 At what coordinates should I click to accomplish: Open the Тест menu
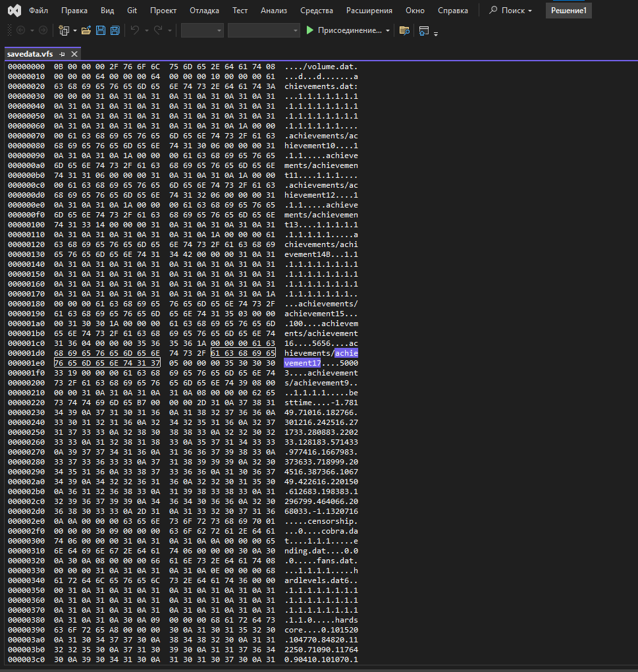pos(240,11)
